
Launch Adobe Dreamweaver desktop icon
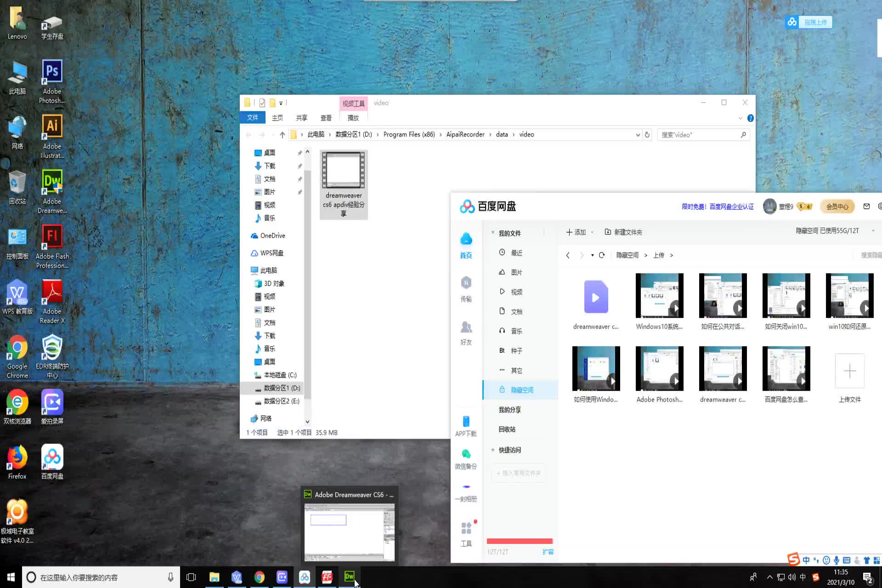click(x=52, y=192)
